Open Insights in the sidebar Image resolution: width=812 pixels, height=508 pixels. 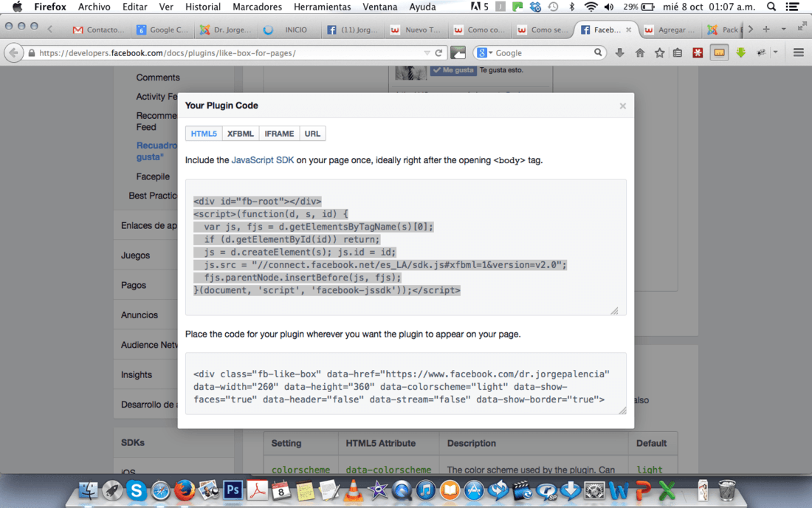[x=137, y=375]
